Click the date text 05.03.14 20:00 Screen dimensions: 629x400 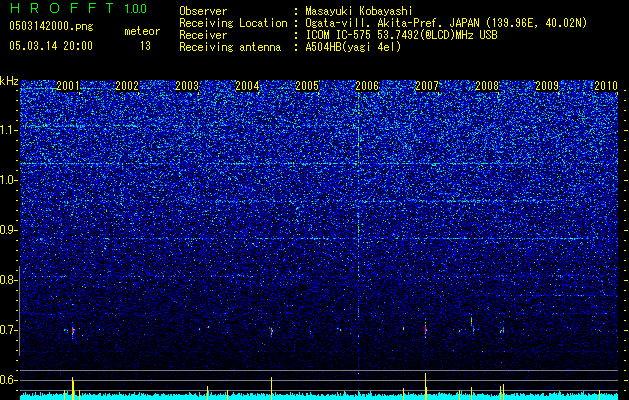(51, 46)
